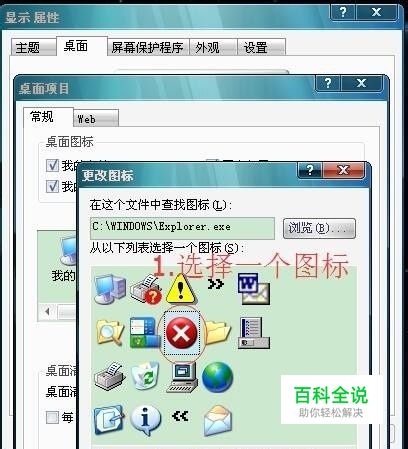The width and height of the screenshot is (408, 449).
Task: Click the icon file path field
Action: pyautogui.click(x=182, y=228)
